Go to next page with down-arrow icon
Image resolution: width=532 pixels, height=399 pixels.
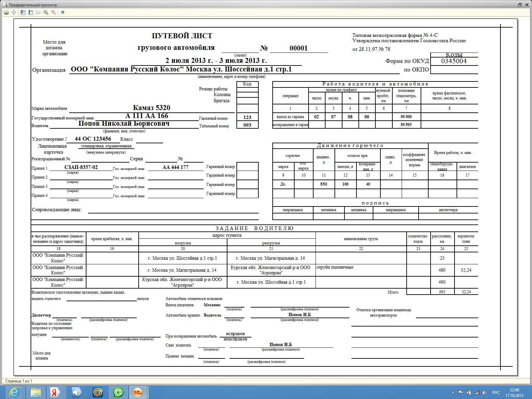[23, 12]
